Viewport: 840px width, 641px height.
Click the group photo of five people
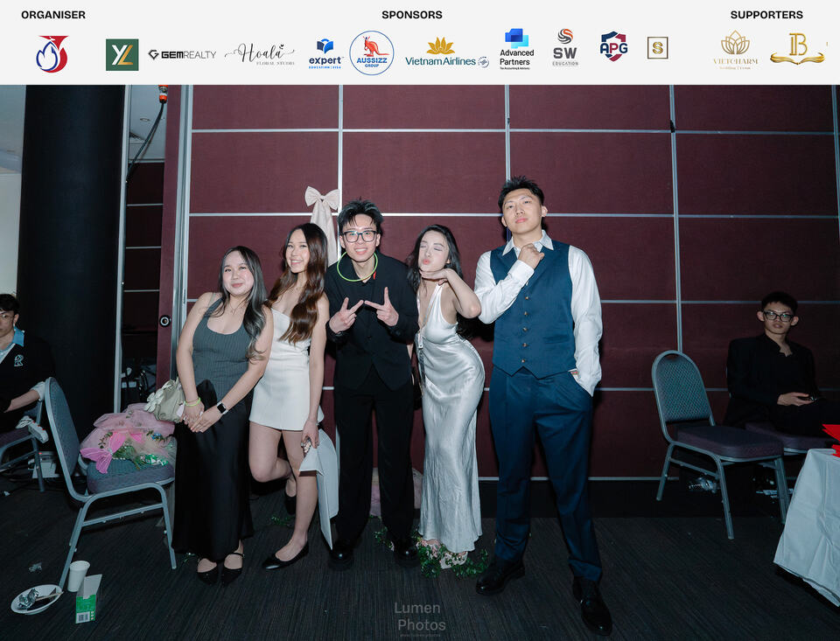pos(420,363)
